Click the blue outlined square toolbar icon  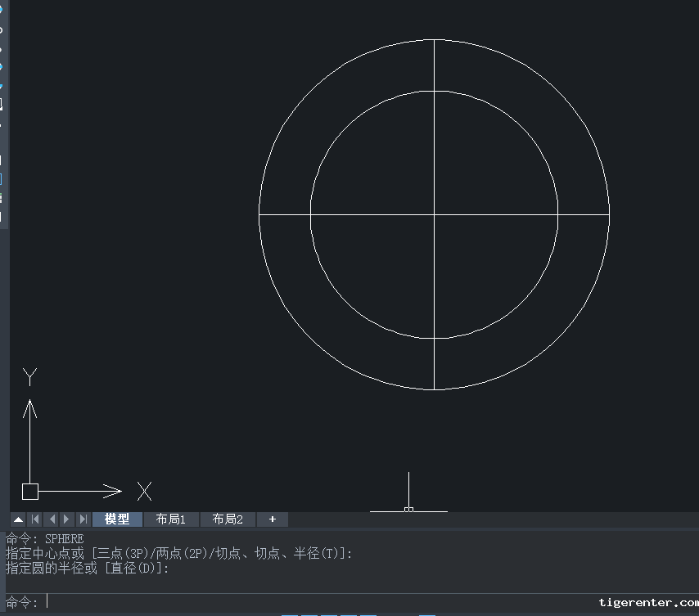coord(2,178)
